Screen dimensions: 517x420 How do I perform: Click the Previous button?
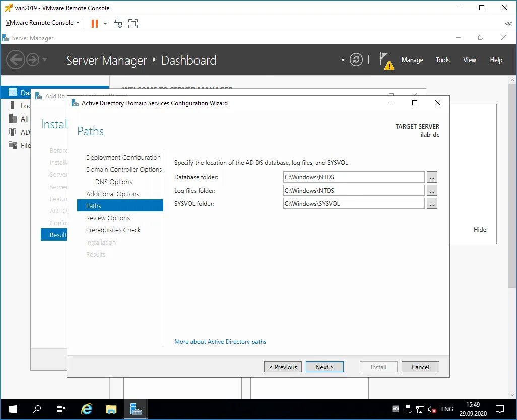click(x=283, y=367)
